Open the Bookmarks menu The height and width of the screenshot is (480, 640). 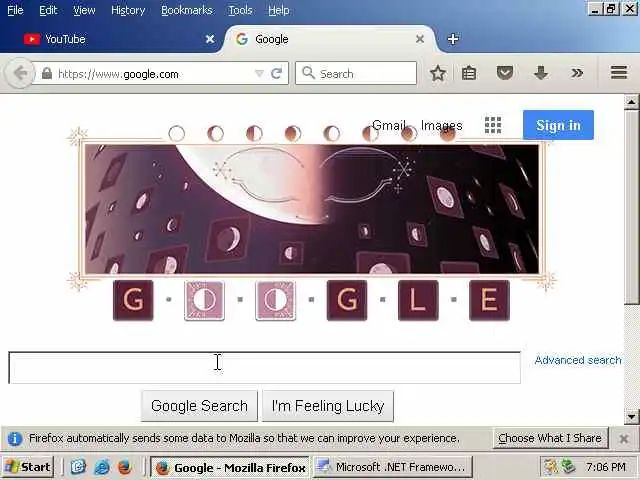[x=187, y=10]
